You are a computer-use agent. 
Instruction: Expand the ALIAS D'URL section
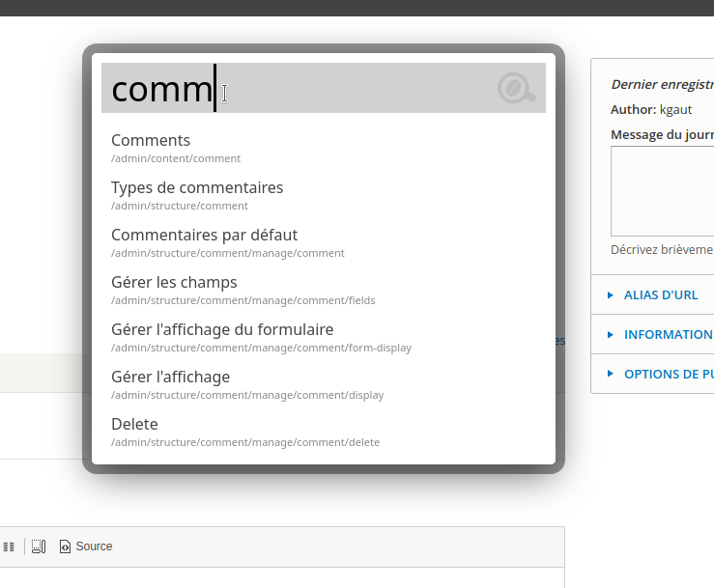click(x=661, y=294)
